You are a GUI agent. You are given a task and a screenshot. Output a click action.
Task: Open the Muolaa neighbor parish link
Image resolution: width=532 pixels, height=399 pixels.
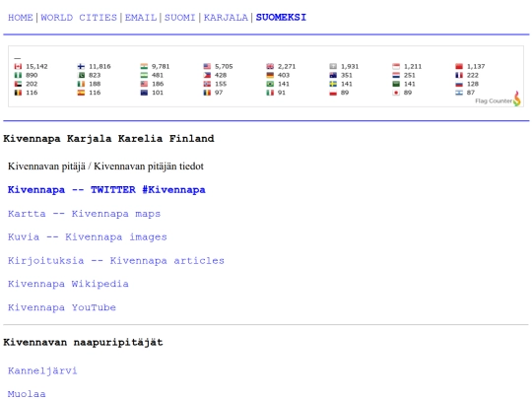[27, 394]
